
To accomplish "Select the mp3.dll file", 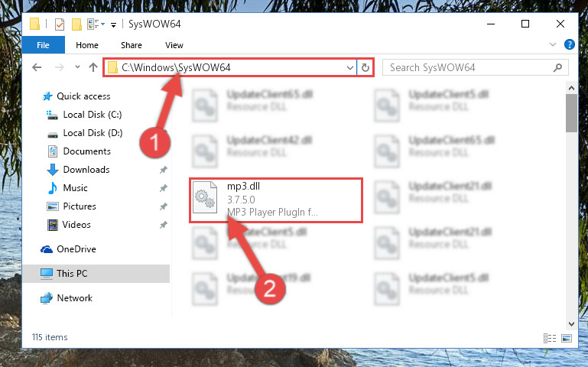I will (x=275, y=200).
